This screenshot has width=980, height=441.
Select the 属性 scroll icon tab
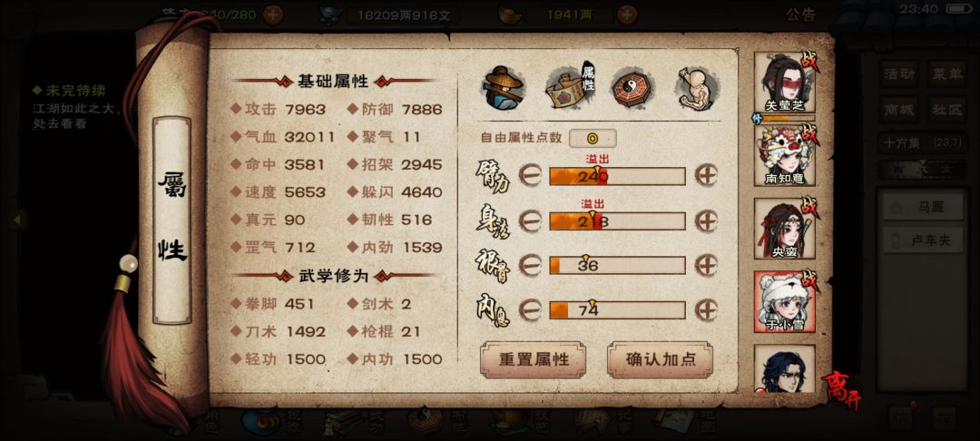570,87
